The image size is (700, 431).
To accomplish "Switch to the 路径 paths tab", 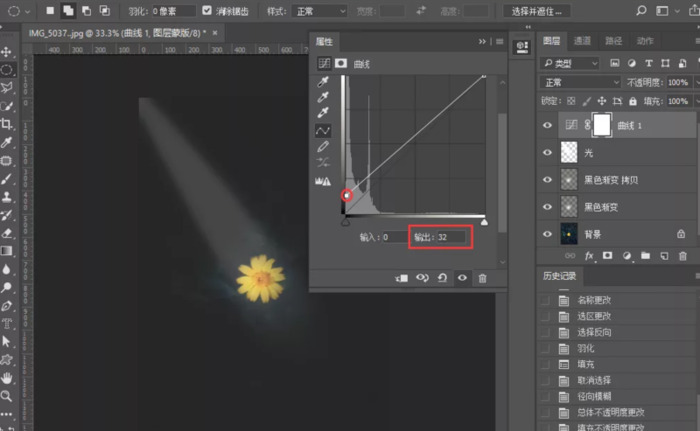I will [614, 41].
